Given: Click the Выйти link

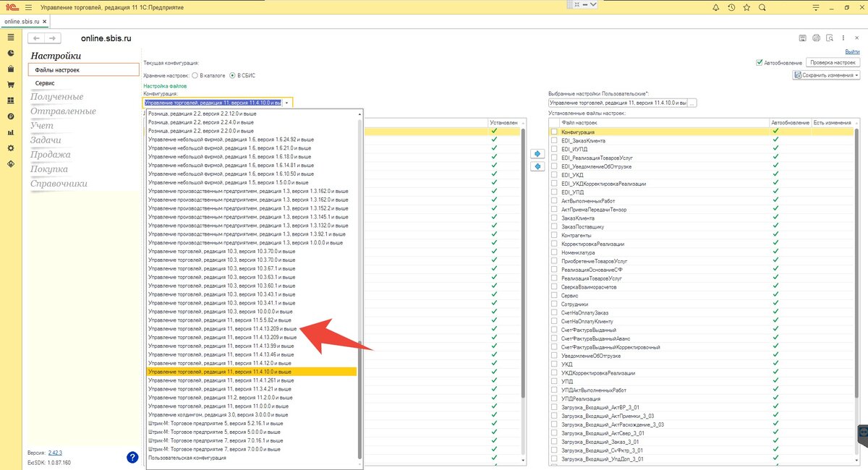Looking at the screenshot, I should pyautogui.click(x=852, y=52).
